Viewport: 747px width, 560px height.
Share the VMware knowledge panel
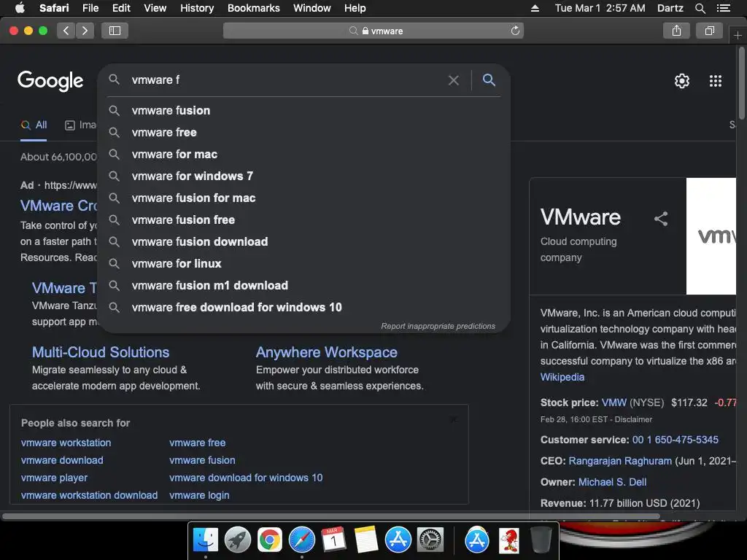click(661, 219)
